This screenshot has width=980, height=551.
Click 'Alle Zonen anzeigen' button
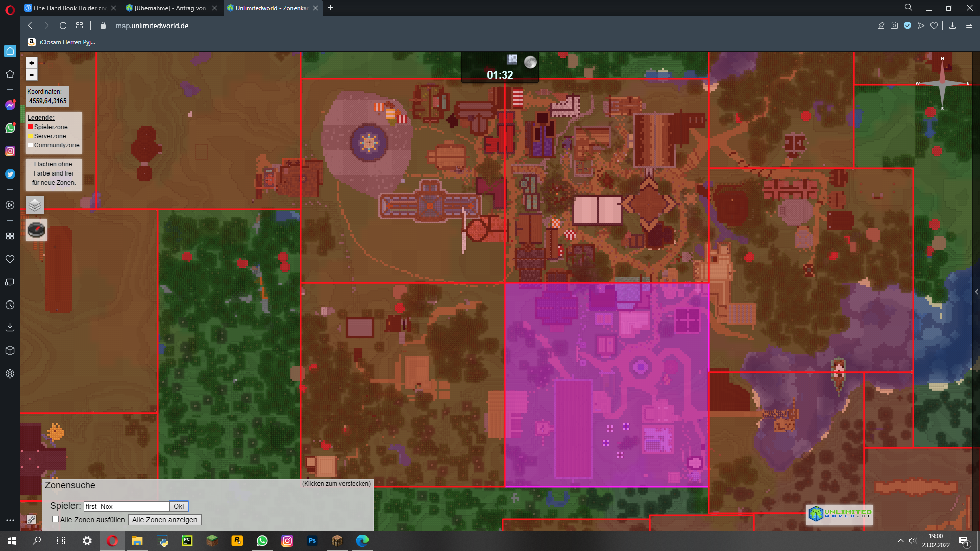click(x=164, y=520)
